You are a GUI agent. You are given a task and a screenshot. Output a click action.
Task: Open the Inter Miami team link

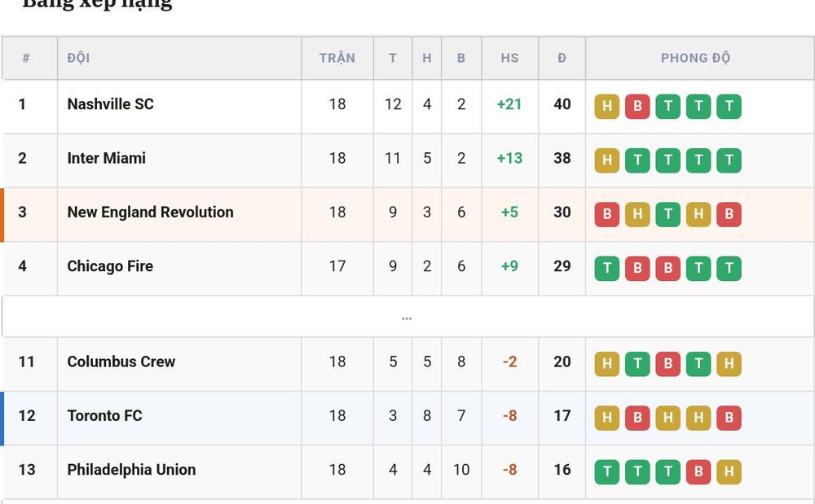[x=106, y=158]
